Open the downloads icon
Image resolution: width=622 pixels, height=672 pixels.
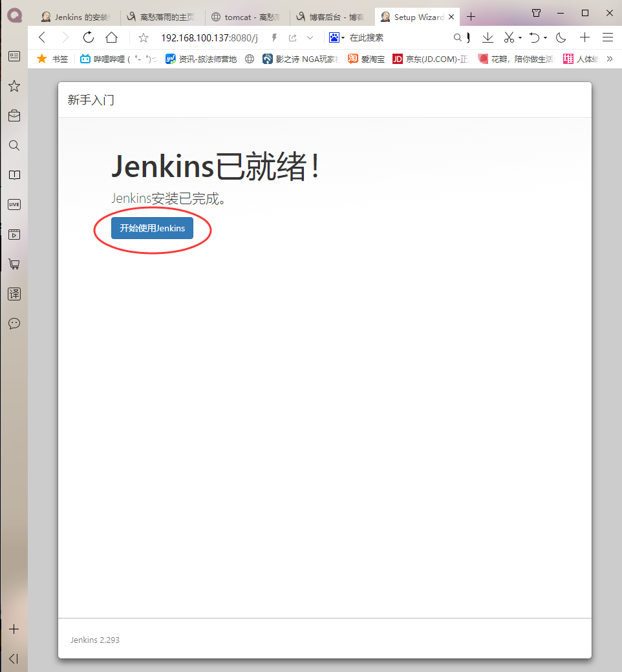click(488, 37)
